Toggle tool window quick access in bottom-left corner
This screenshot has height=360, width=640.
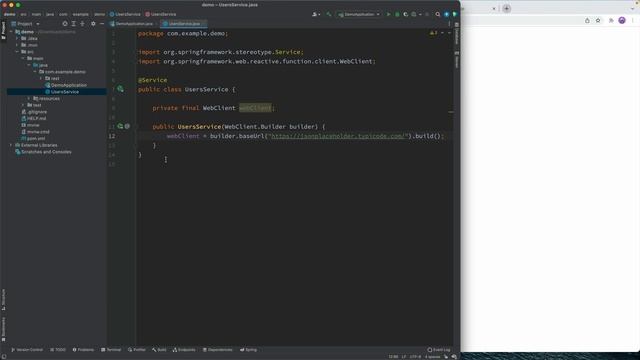tap(4, 356)
